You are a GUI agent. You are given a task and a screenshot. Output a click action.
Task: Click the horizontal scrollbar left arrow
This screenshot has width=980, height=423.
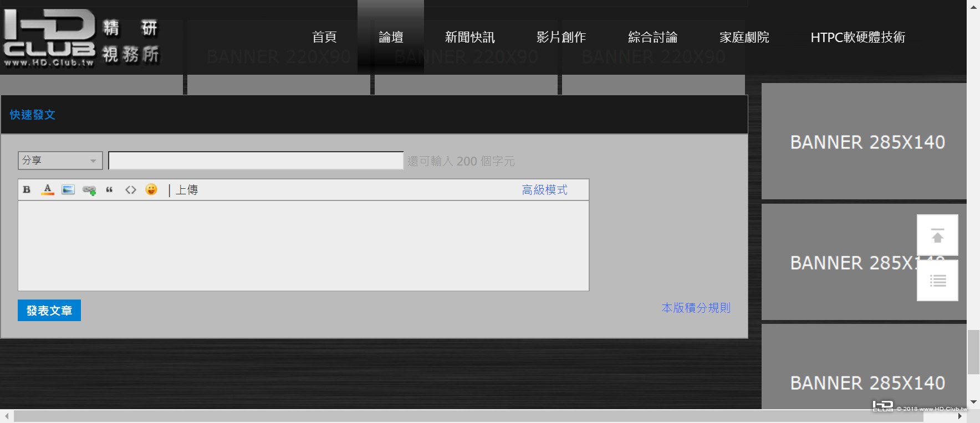coord(6,416)
